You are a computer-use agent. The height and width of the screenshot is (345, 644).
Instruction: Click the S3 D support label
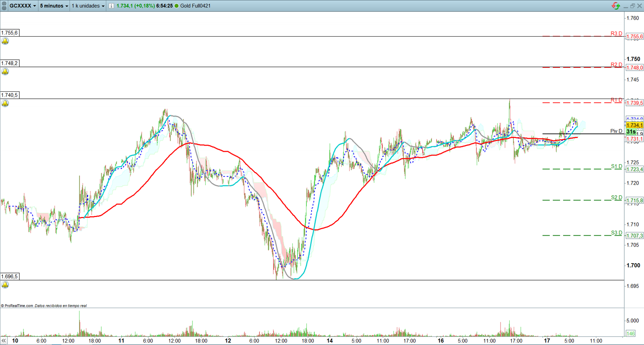click(x=617, y=233)
